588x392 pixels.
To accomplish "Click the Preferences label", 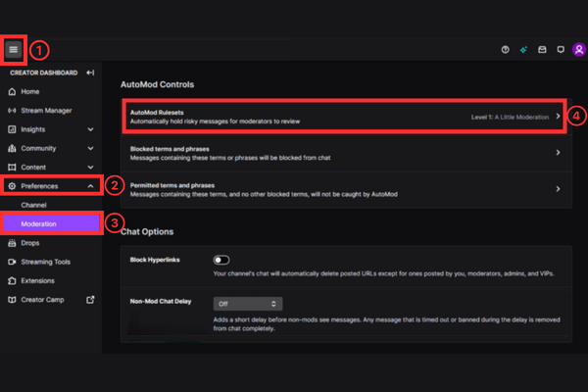I will click(x=39, y=186).
